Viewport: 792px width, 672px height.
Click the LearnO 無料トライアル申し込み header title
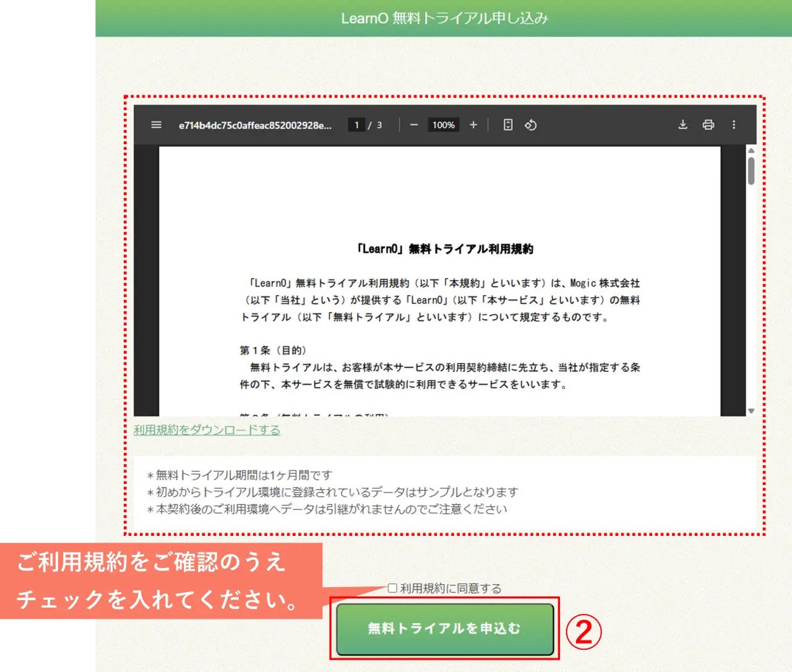444,18
